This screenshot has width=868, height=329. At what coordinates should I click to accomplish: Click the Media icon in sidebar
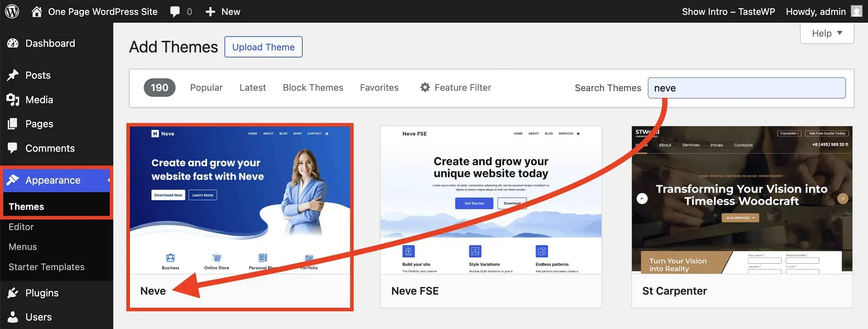click(13, 100)
